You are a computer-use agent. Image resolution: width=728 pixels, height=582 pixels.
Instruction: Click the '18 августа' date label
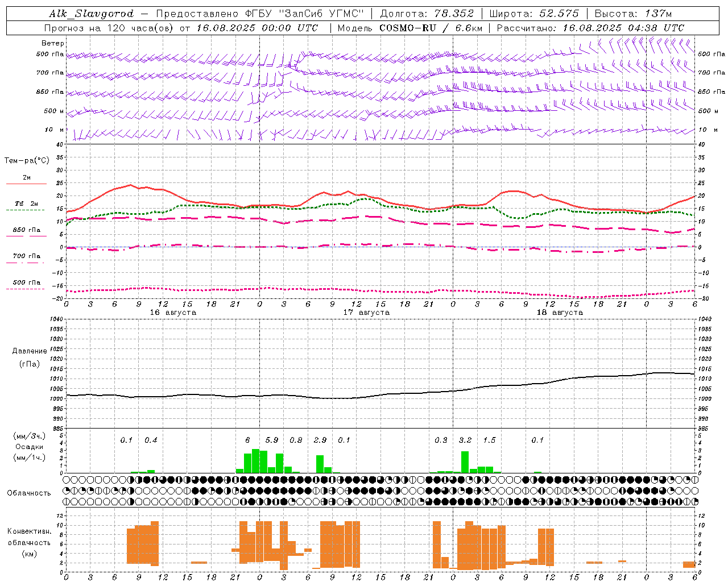(x=560, y=313)
